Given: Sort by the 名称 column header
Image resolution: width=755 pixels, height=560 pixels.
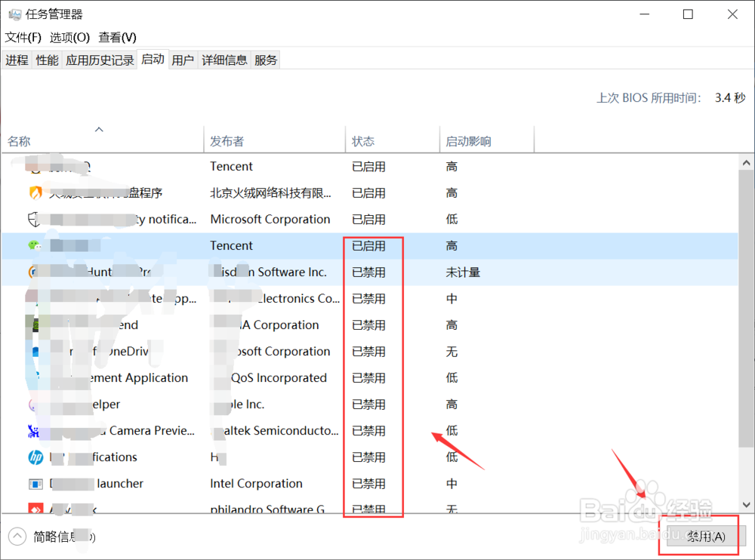Looking at the screenshot, I should (x=103, y=141).
